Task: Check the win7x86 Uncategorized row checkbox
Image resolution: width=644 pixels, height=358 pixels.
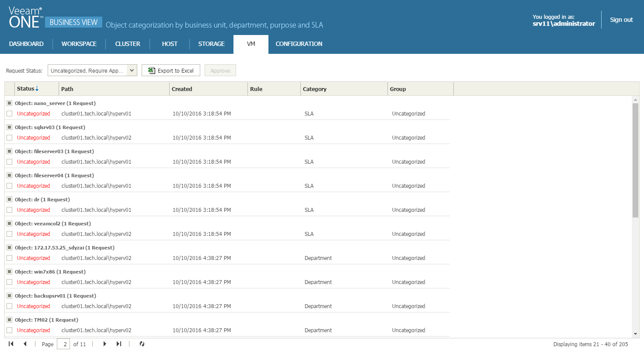Action: tap(10, 282)
